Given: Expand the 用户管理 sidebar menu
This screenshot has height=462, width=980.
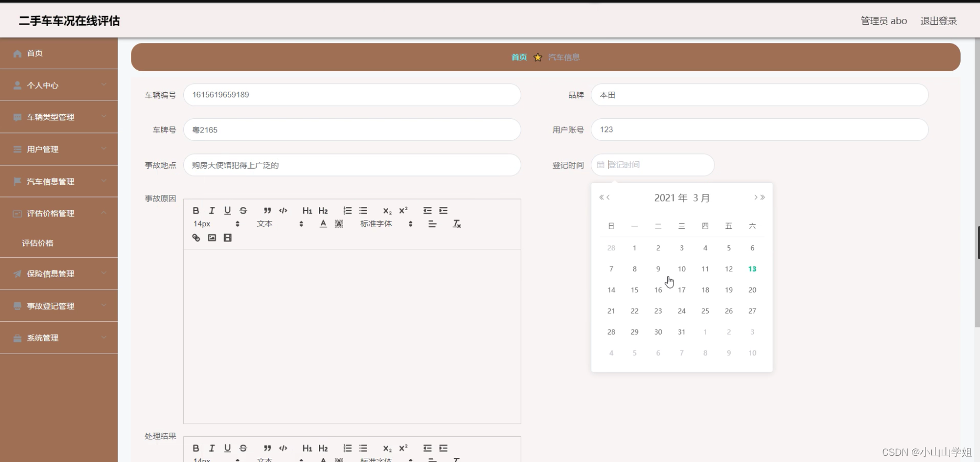Looking at the screenshot, I should (59, 149).
